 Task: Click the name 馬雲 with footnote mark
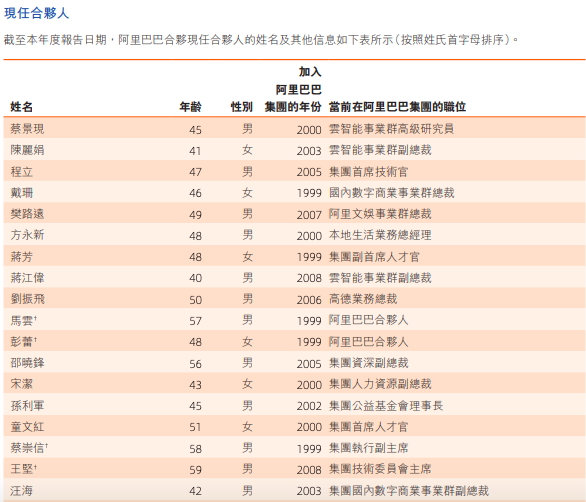pos(24,320)
